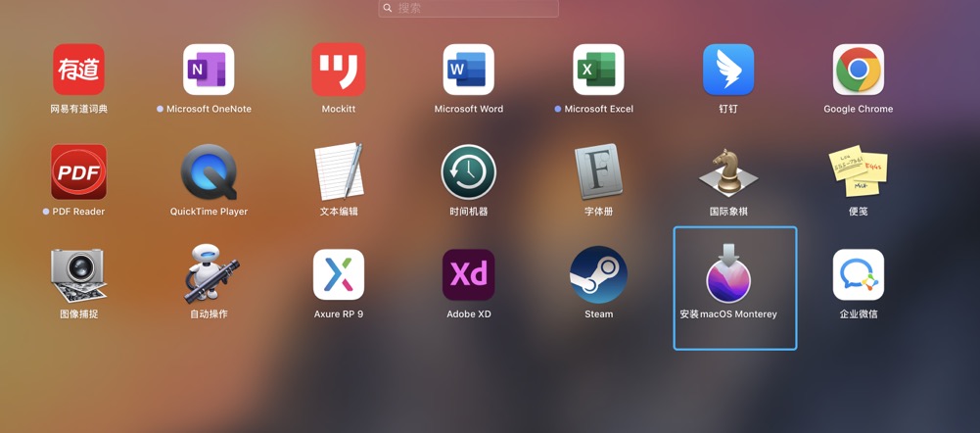This screenshot has height=433, width=980.
Task: Open the 图像捕捉 Image Capture icon
Action: [x=78, y=274]
